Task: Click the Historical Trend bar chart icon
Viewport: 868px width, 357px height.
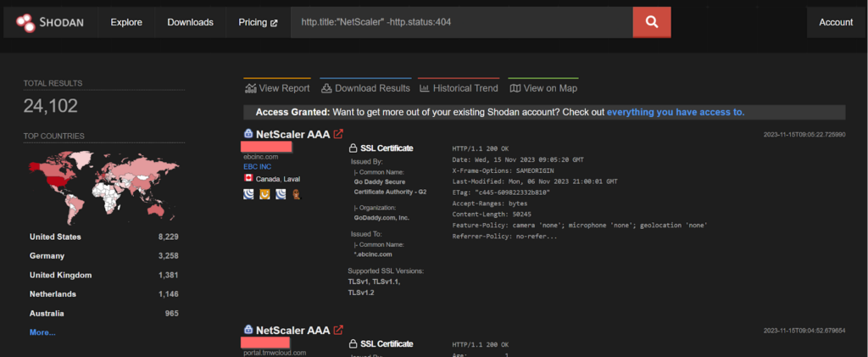Action: pyautogui.click(x=425, y=88)
